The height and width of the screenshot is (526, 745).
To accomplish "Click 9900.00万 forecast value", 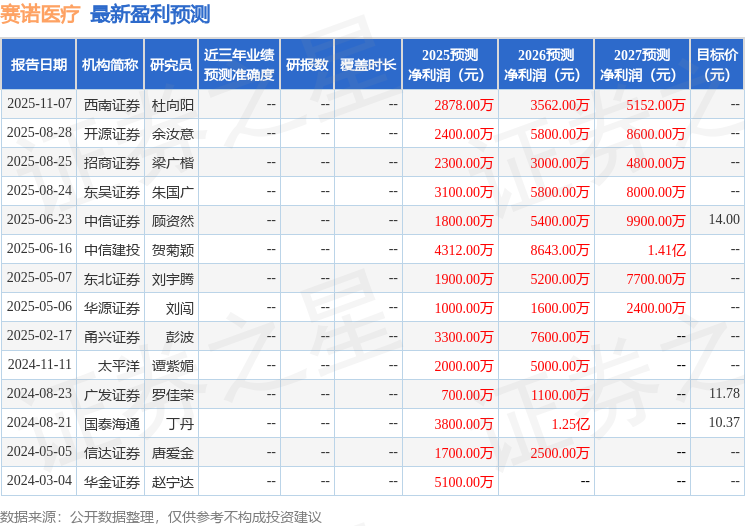I will coord(656,221).
